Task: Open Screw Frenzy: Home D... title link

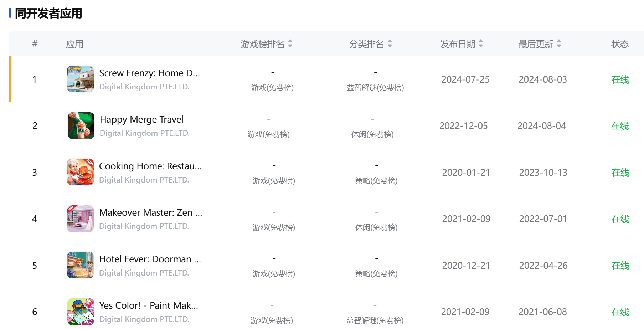Action: pyautogui.click(x=149, y=73)
